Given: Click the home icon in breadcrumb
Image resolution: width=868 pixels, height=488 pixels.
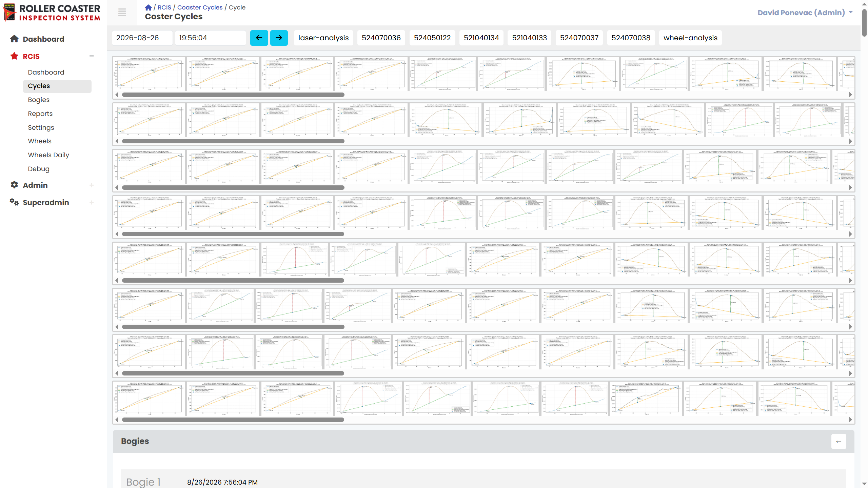Looking at the screenshot, I should pos(148,7).
